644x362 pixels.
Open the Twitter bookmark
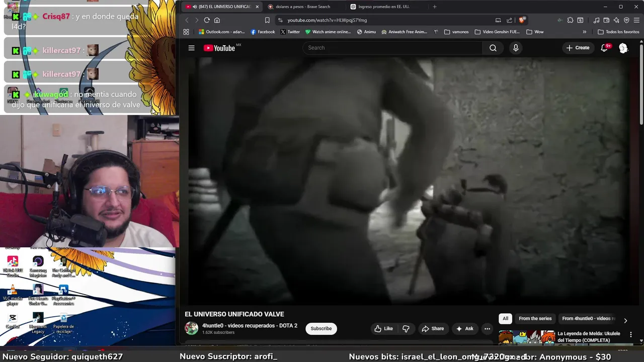290,32
